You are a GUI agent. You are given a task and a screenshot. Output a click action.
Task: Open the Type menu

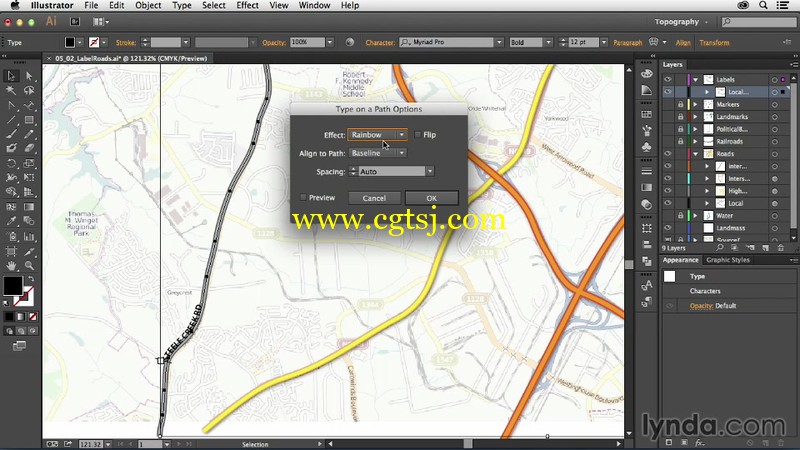click(x=182, y=6)
